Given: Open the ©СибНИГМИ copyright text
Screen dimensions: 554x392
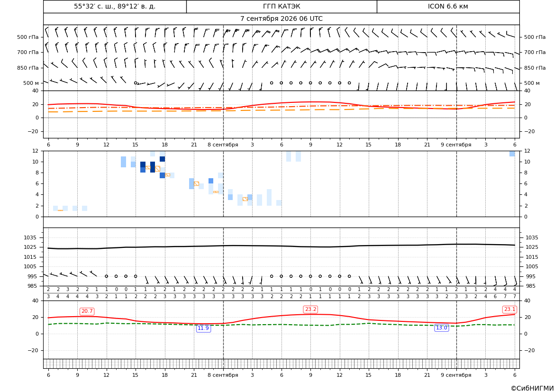Looking at the screenshot, I should (532, 388).
